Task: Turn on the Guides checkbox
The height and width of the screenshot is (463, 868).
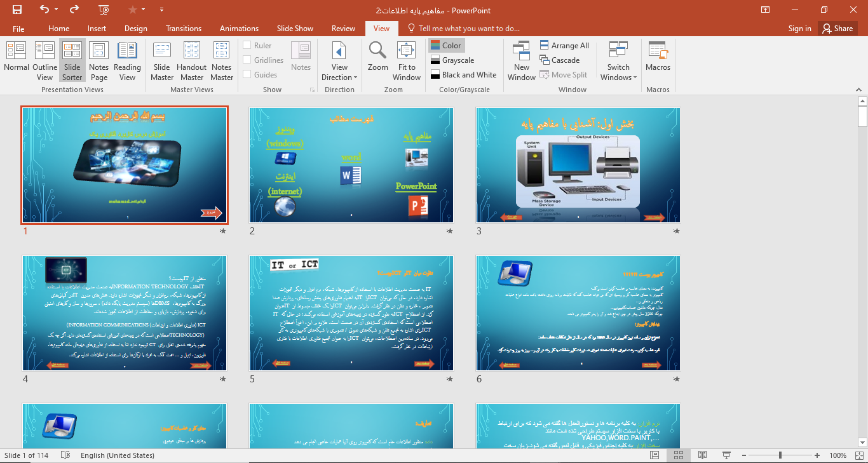Action: pos(247,75)
